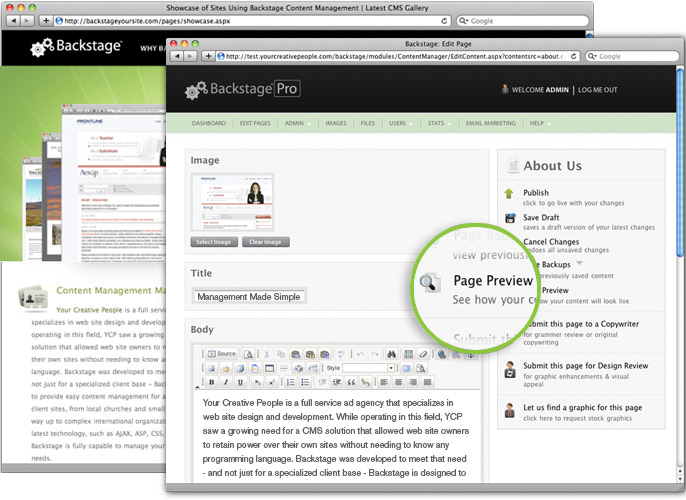Click the green Publish arrow icon

click(510, 194)
